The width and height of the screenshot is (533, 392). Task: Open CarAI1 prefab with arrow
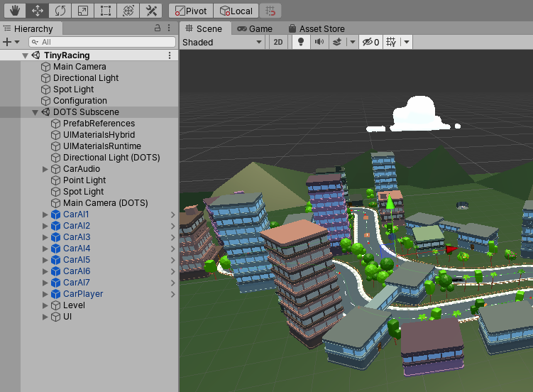click(x=172, y=214)
